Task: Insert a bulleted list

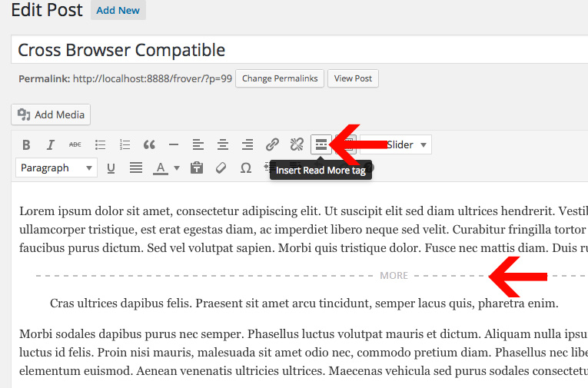Action: pyautogui.click(x=100, y=144)
